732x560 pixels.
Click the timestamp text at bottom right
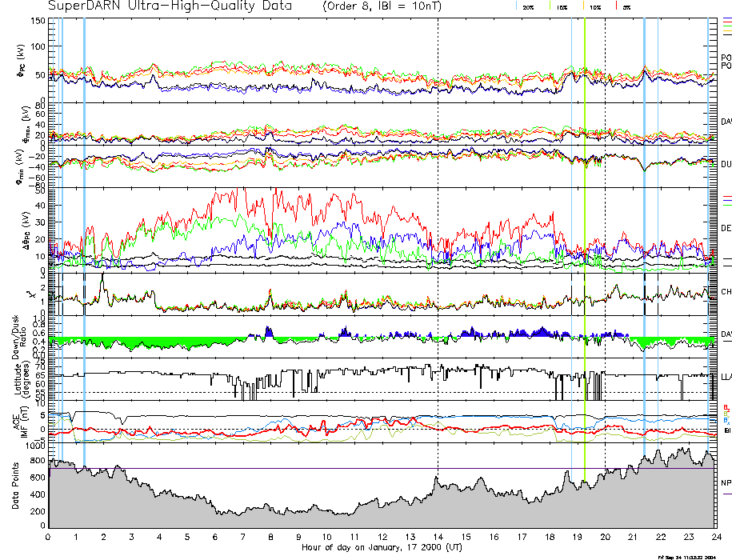[692, 556]
